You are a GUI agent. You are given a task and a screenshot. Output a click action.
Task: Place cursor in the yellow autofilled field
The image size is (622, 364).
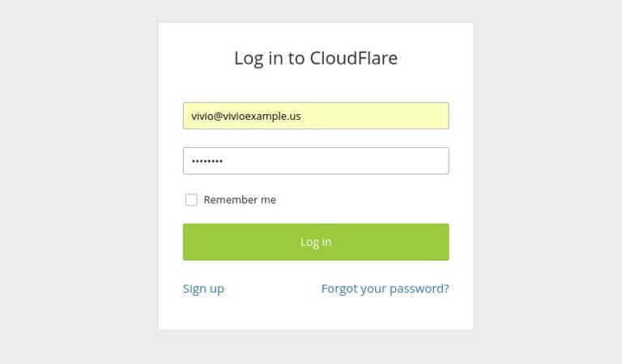tap(316, 116)
